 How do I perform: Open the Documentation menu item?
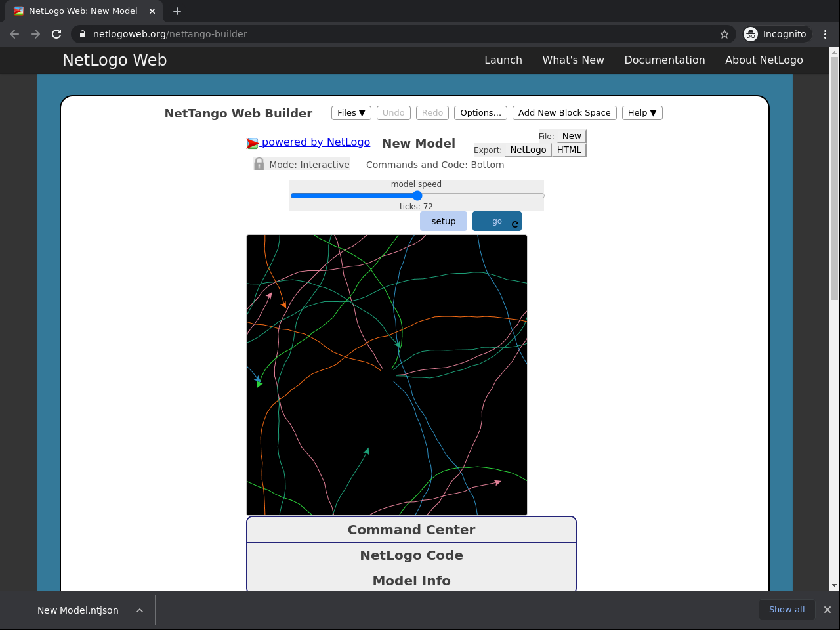(664, 60)
